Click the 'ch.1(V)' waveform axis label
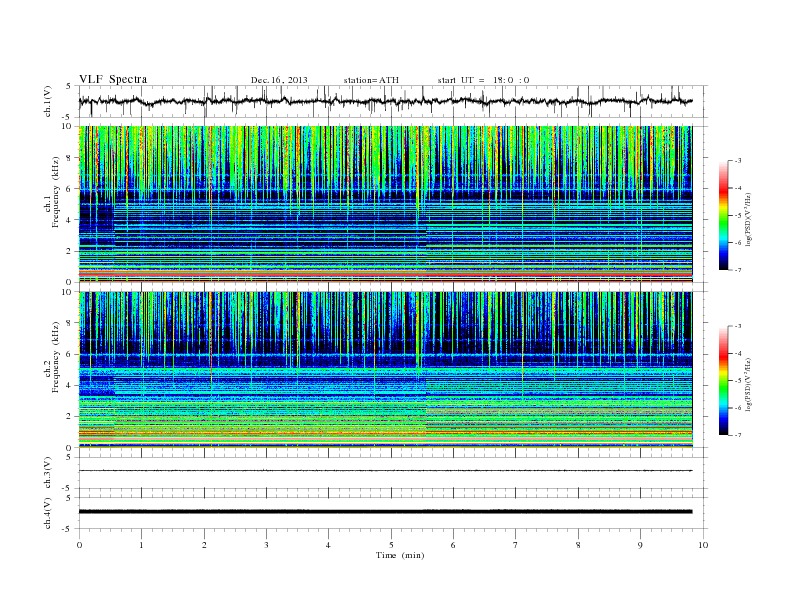The width and height of the screenshot is (792, 612). click(x=48, y=101)
